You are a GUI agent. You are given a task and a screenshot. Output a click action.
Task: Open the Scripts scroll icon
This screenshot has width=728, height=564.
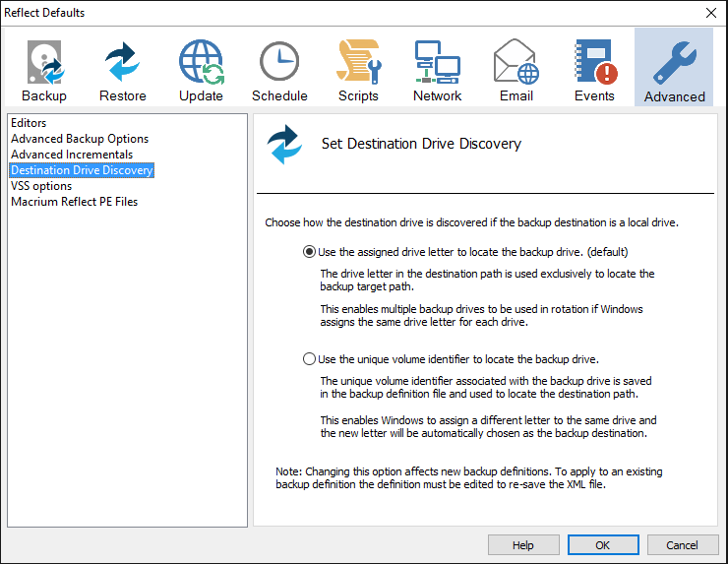click(x=358, y=63)
